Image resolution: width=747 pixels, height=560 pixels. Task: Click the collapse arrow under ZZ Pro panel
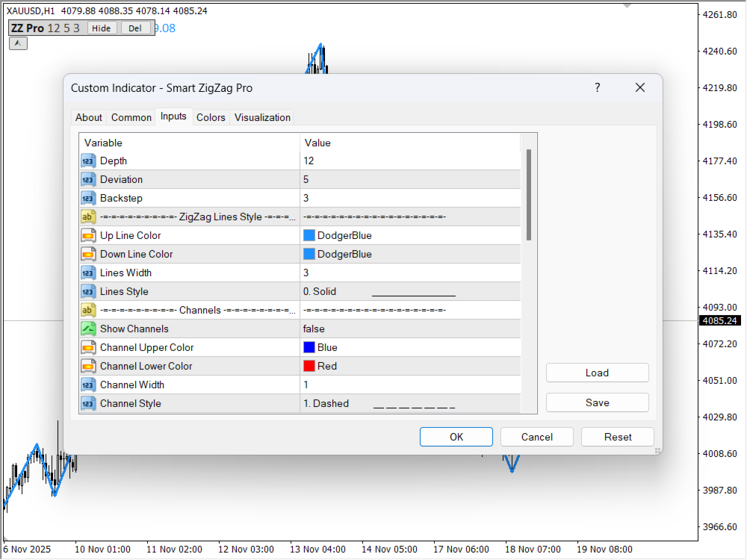[18, 43]
